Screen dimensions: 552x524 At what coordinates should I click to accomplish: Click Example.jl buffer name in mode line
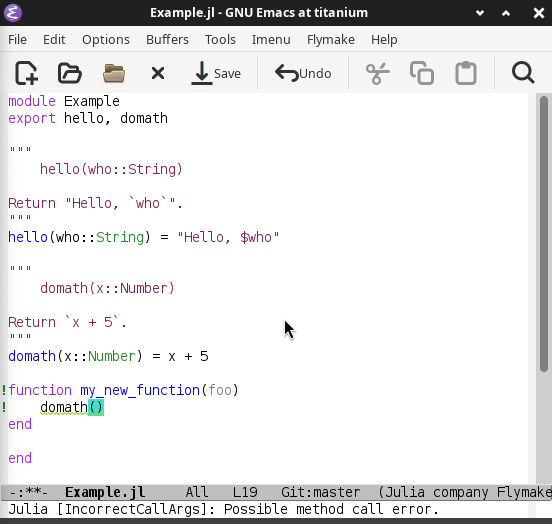click(x=105, y=492)
